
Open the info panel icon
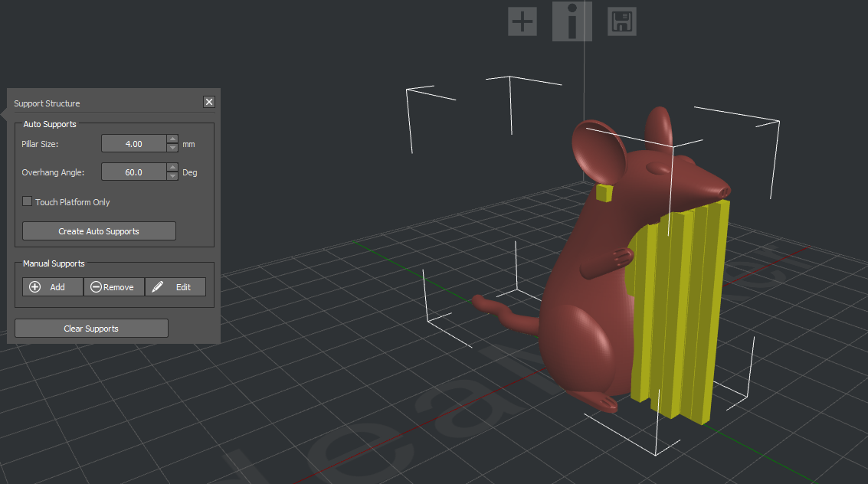(572, 21)
